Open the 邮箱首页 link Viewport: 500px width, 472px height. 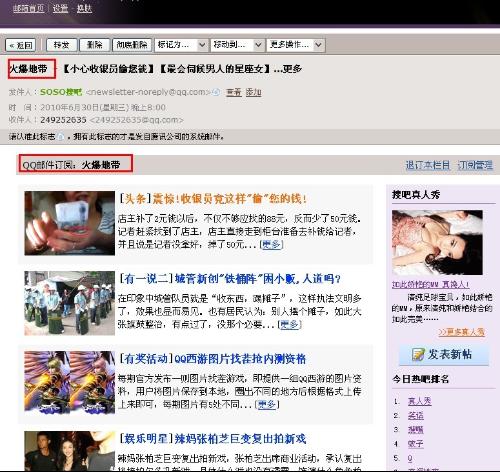(28, 8)
